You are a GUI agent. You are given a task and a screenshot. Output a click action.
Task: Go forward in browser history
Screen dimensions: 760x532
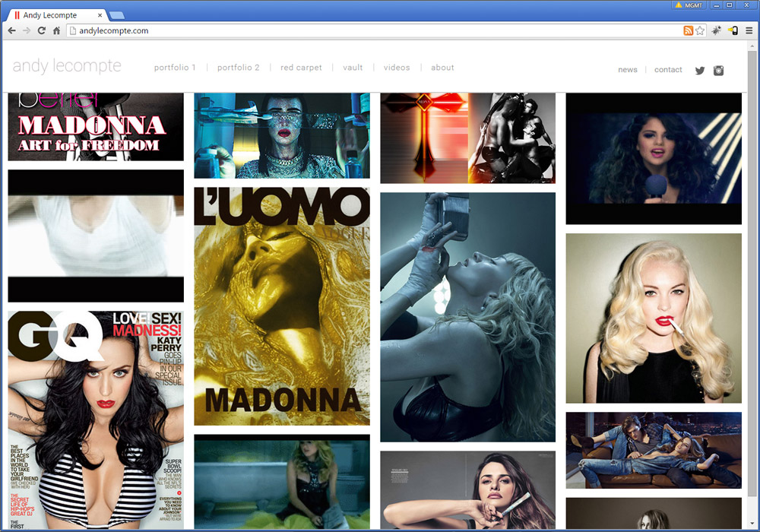(x=27, y=30)
